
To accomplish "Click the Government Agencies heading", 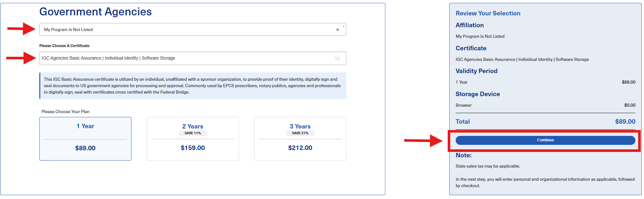I will point(96,12).
